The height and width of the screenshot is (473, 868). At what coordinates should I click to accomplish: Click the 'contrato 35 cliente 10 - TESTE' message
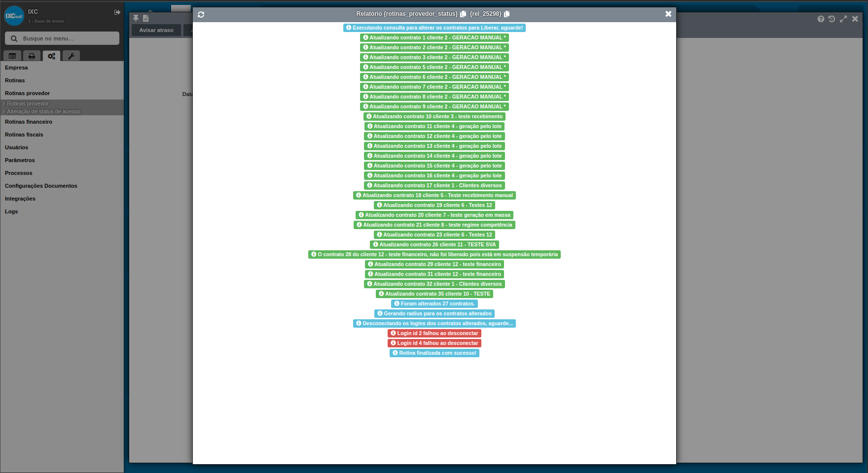[x=434, y=294]
